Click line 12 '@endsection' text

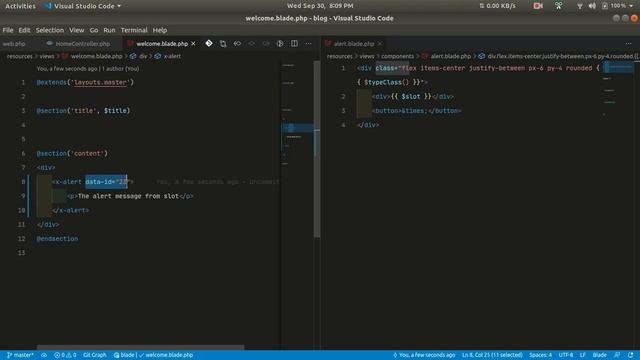[57, 239]
